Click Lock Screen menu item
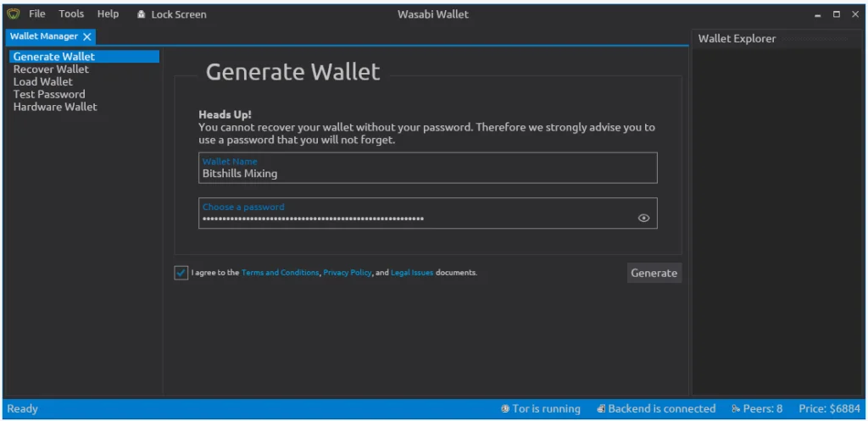This screenshot has width=868, height=421. pyautogui.click(x=171, y=14)
